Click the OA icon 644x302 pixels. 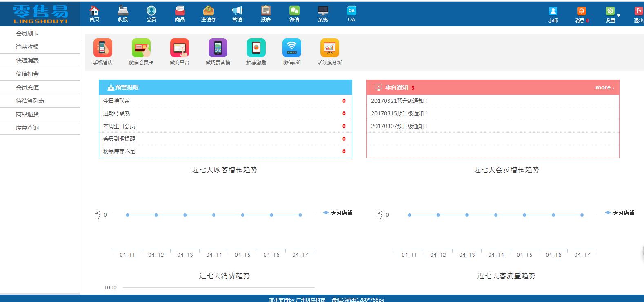351,10
